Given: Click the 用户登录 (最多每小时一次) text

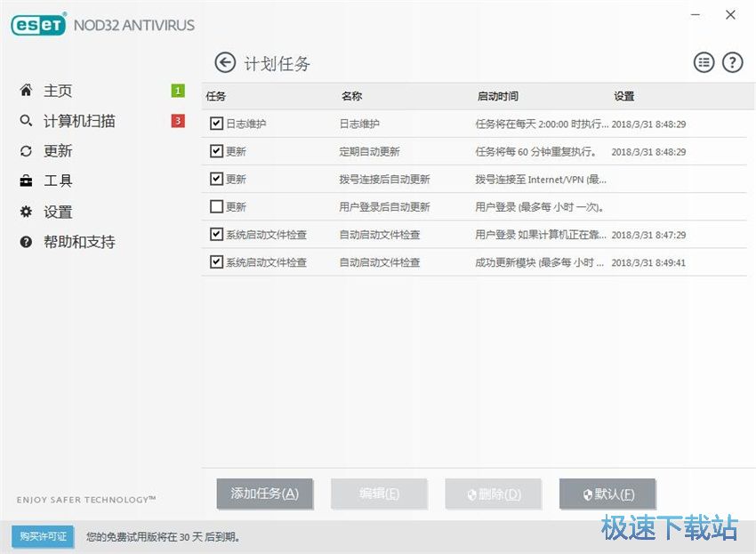Looking at the screenshot, I should pyautogui.click(x=540, y=207).
